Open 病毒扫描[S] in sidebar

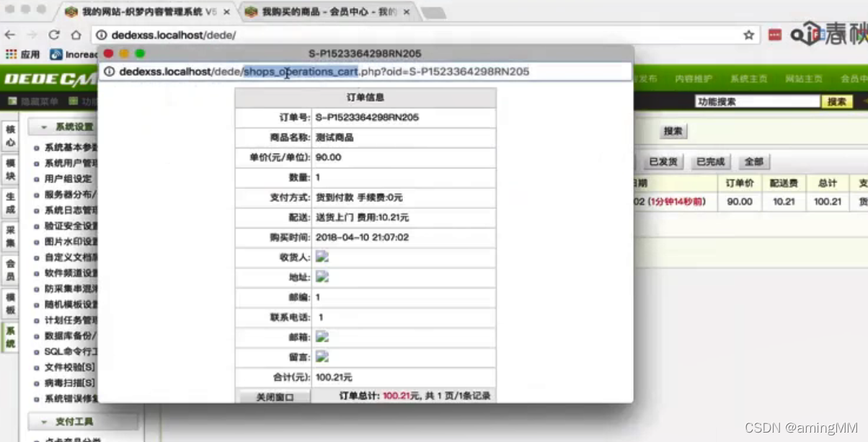pos(69,383)
